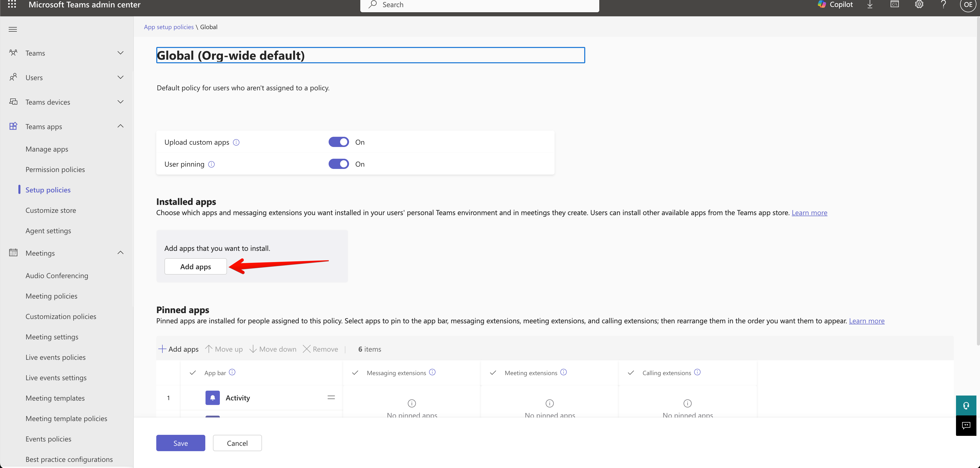Click the User pinning info icon
This screenshot has width=980, height=468.
click(211, 164)
